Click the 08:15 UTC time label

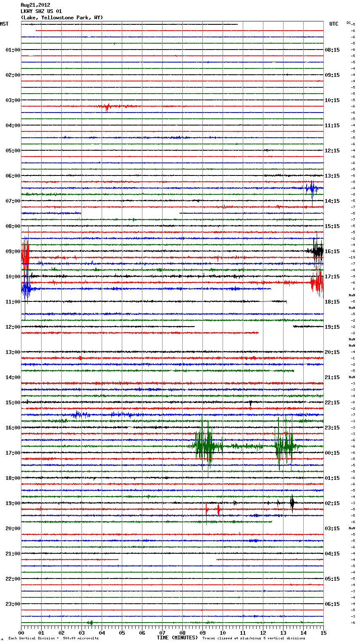[332, 50]
